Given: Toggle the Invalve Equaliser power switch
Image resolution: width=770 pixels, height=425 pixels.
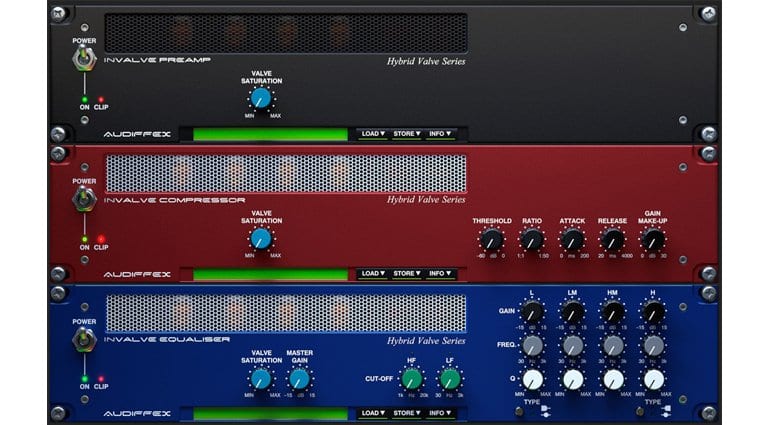Looking at the screenshot, I should click(84, 339).
